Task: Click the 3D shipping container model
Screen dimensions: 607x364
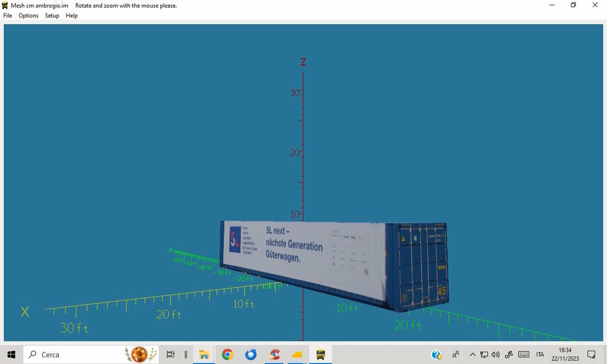Action: tap(334, 266)
